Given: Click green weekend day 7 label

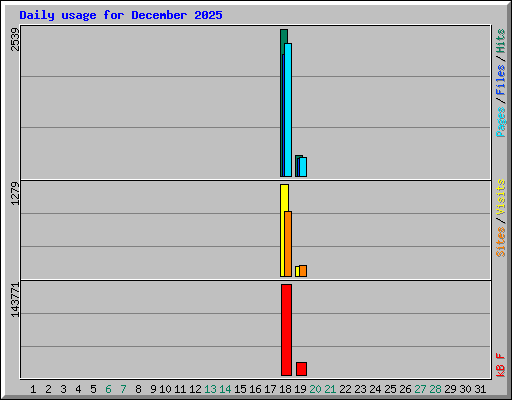Looking at the screenshot, I should click(123, 389).
